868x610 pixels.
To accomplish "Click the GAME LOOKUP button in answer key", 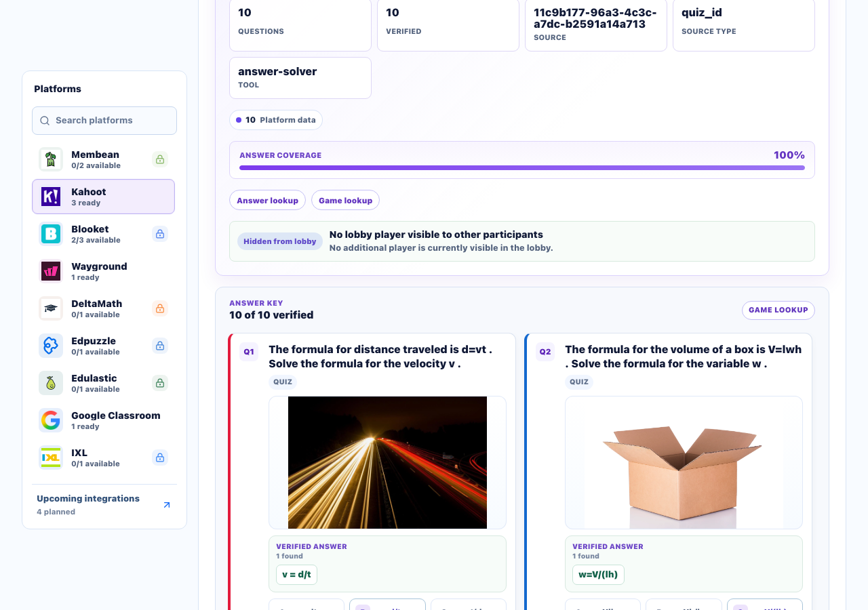I will coord(778,310).
